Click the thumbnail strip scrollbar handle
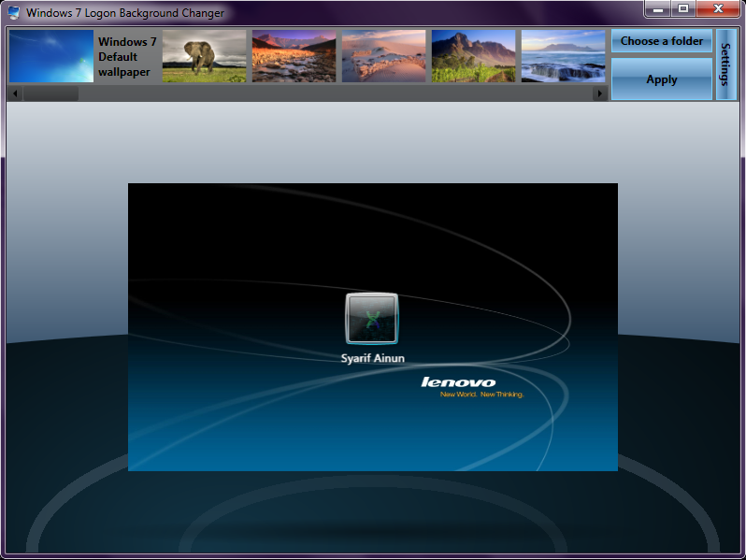 [x=50, y=93]
